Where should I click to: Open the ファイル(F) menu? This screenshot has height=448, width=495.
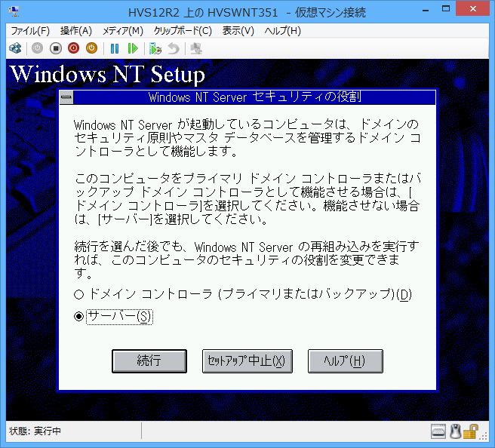click(30, 31)
